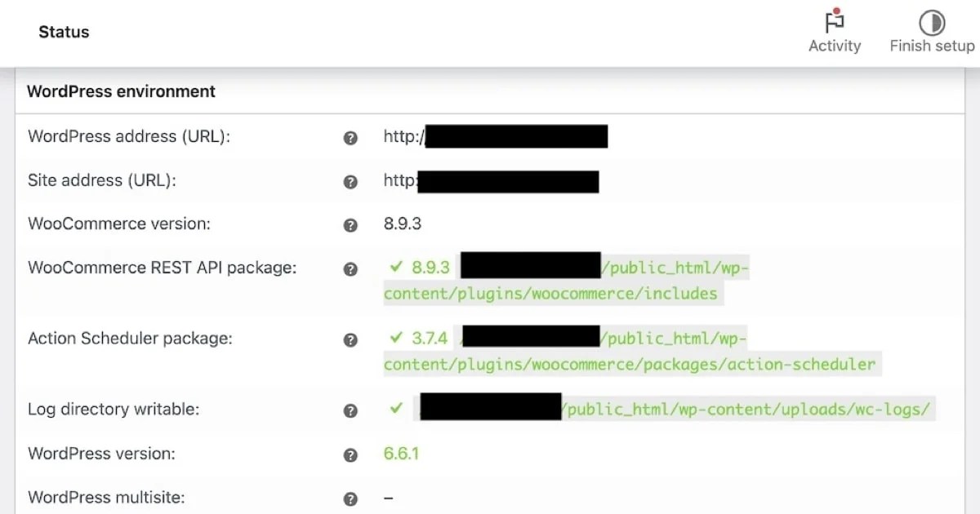Click the Log directory writable checkmark
This screenshot has height=514, width=980.
tap(397, 408)
